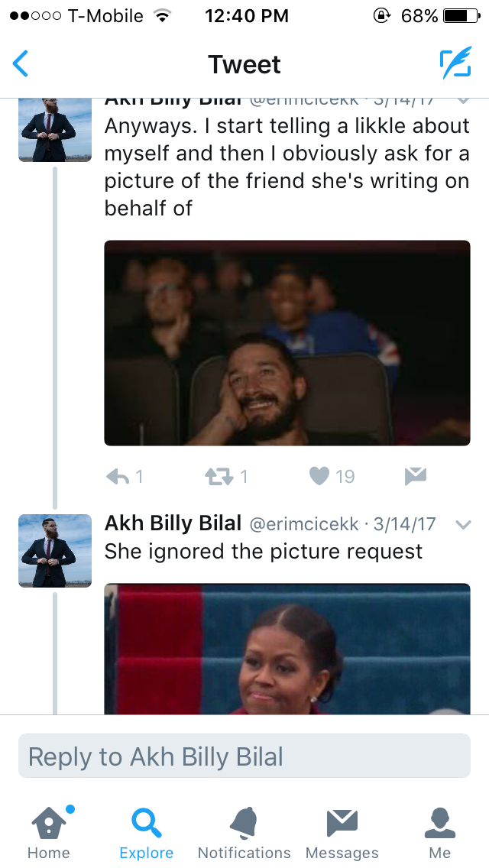Tap the 'Reply to Akh Billy Bilal' field
The image size is (489, 868).
pyautogui.click(x=244, y=756)
